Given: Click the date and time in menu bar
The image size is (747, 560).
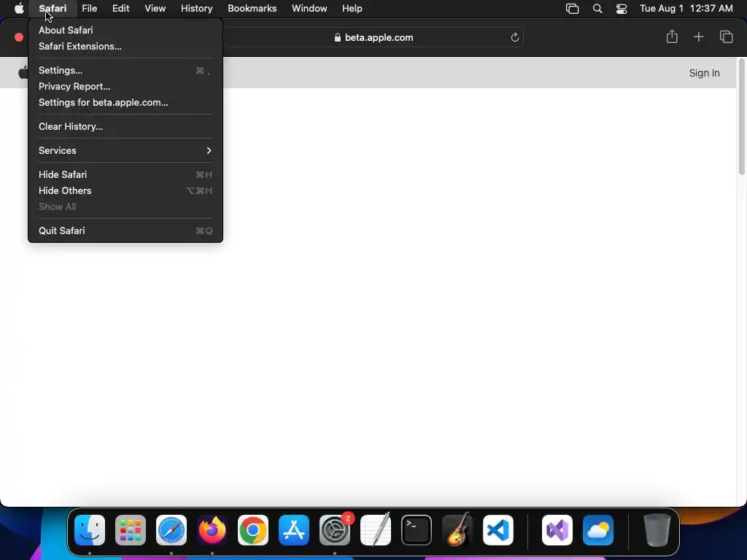Looking at the screenshot, I should coord(686,9).
